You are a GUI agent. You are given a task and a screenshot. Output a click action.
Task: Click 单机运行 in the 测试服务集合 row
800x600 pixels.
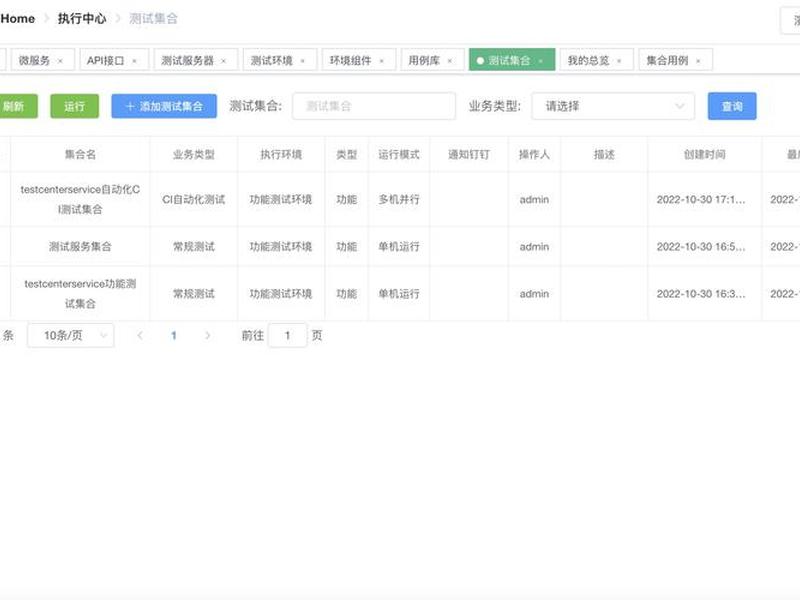coord(398,246)
